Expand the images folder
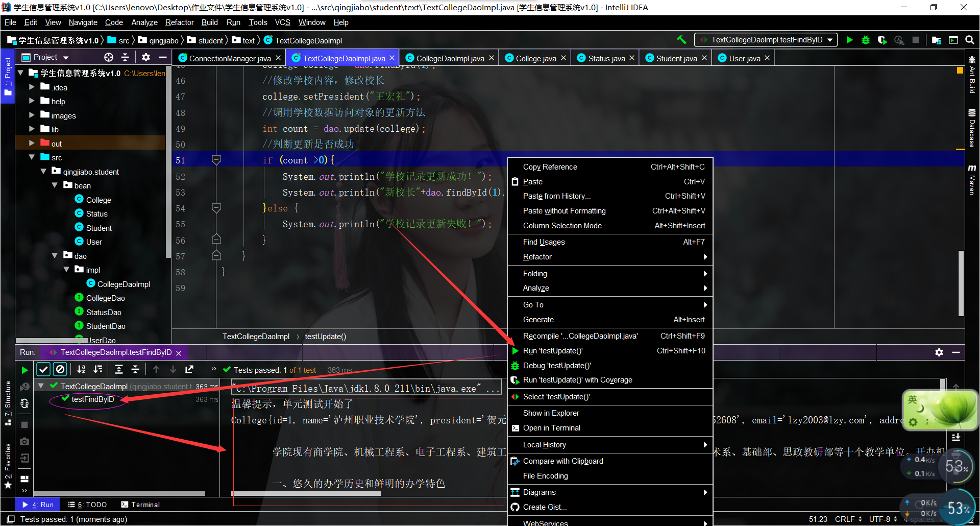Image resolution: width=980 pixels, height=526 pixels. [x=32, y=115]
